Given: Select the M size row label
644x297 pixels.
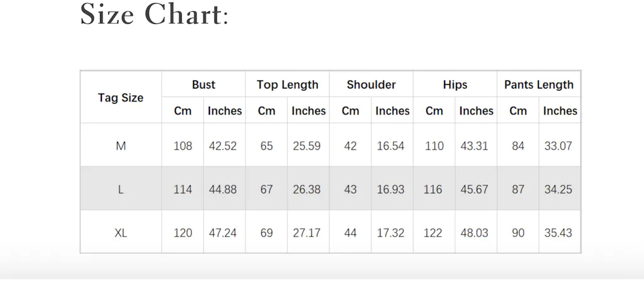Looking at the screenshot, I should (x=121, y=146).
